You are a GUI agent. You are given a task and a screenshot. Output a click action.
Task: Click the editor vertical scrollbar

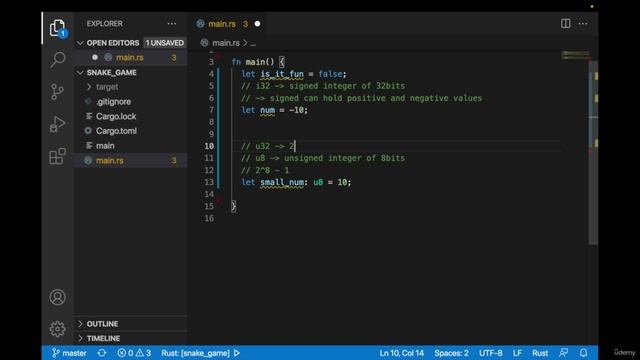pyautogui.click(x=593, y=153)
